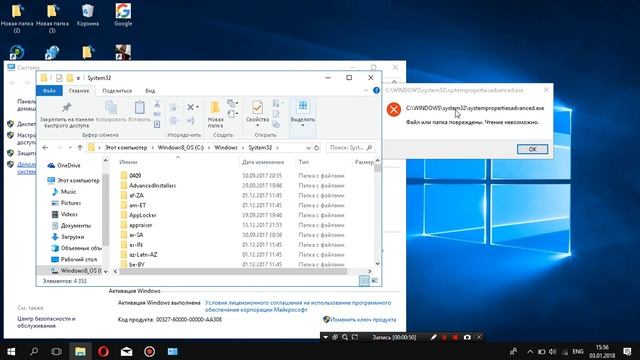Open the Mail app in the taskbar
This screenshot has height=360, width=640.
tap(127, 351)
